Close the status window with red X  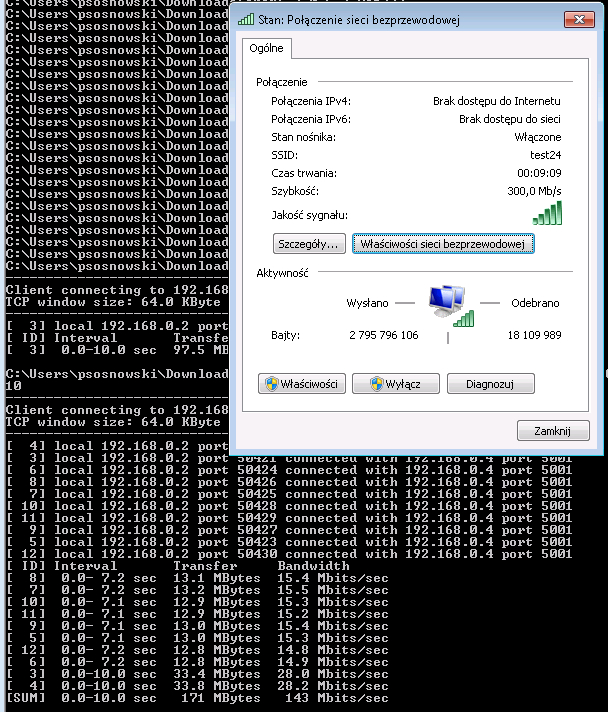(x=579, y=20)
